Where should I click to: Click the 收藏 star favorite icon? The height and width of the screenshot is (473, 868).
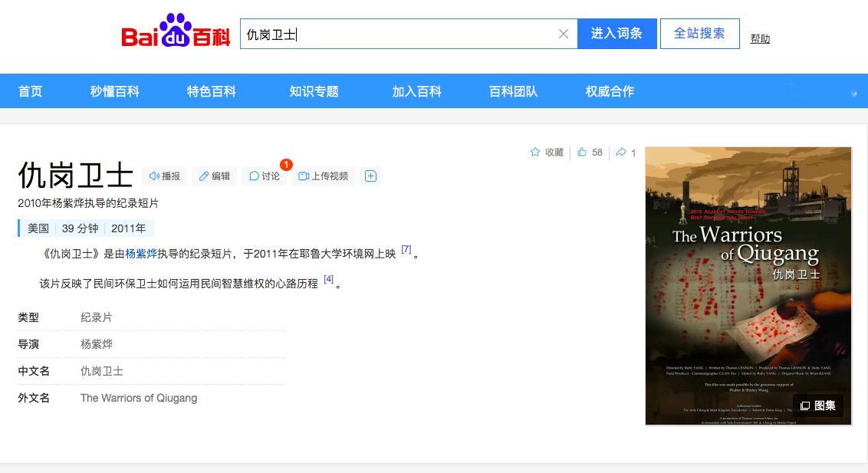pos(534,152)
